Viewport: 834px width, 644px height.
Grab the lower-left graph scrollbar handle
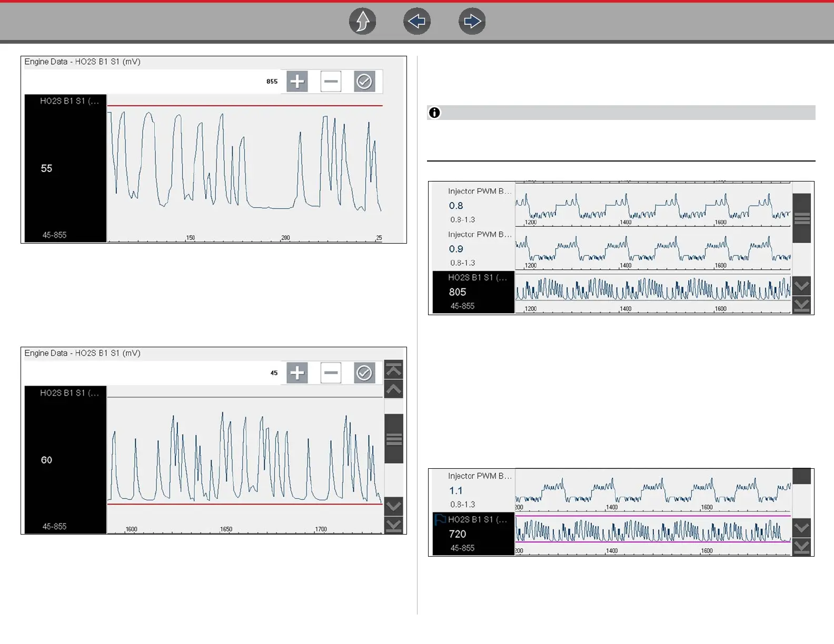(x=394, y=438)
